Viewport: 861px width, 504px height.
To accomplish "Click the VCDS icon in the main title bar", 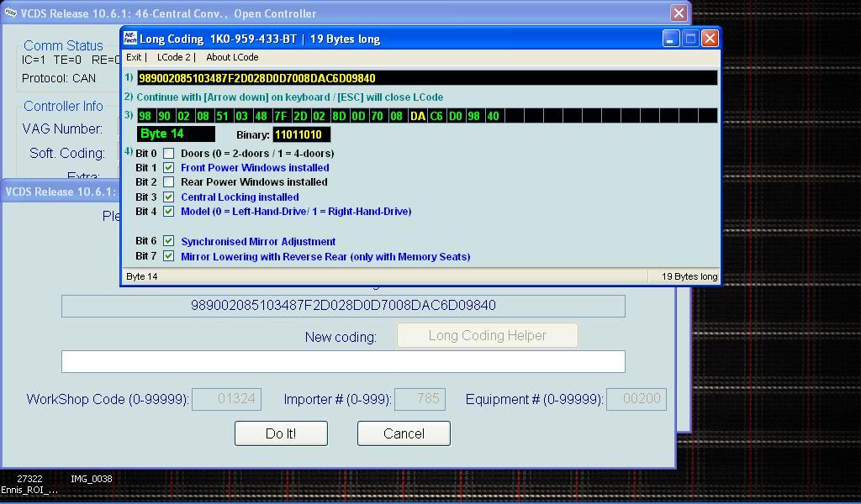I will [10, 13].
